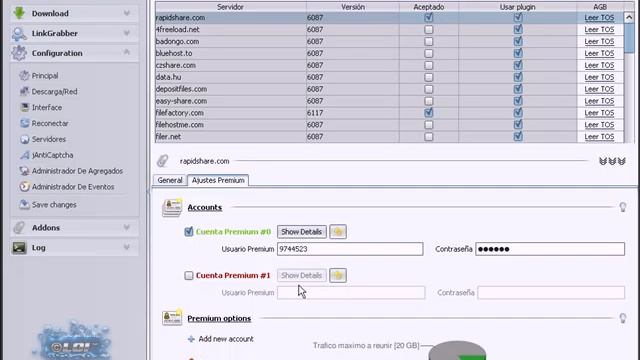
Task: Click the Contraseña field for Cuenta Premium #0
Action: (x=550, y=249)
